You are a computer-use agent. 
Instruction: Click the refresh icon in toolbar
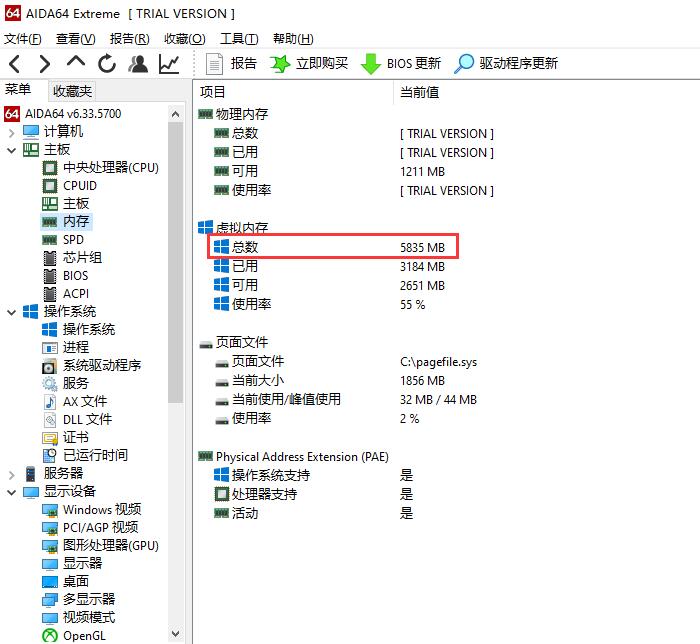[107, 64]
